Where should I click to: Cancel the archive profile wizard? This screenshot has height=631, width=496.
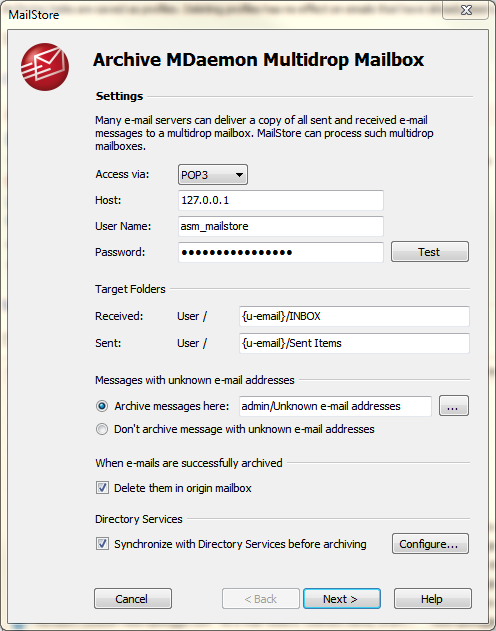click(x=133, y=599)
